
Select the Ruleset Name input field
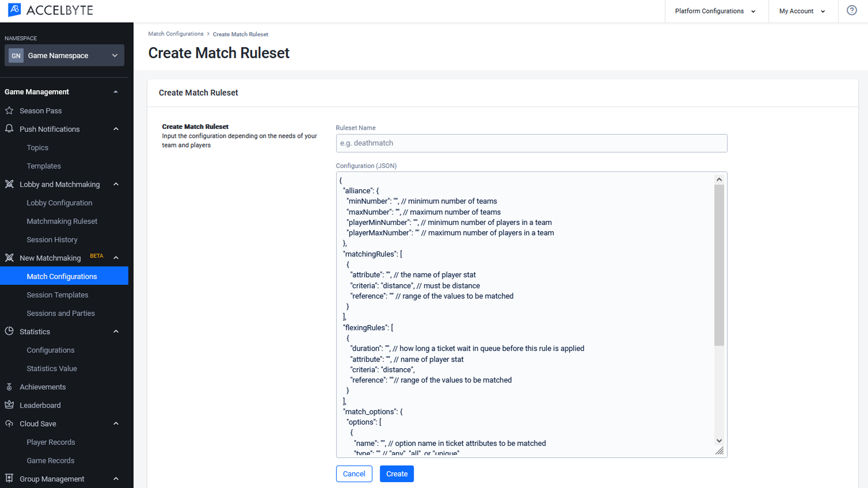tap(531, 143)
